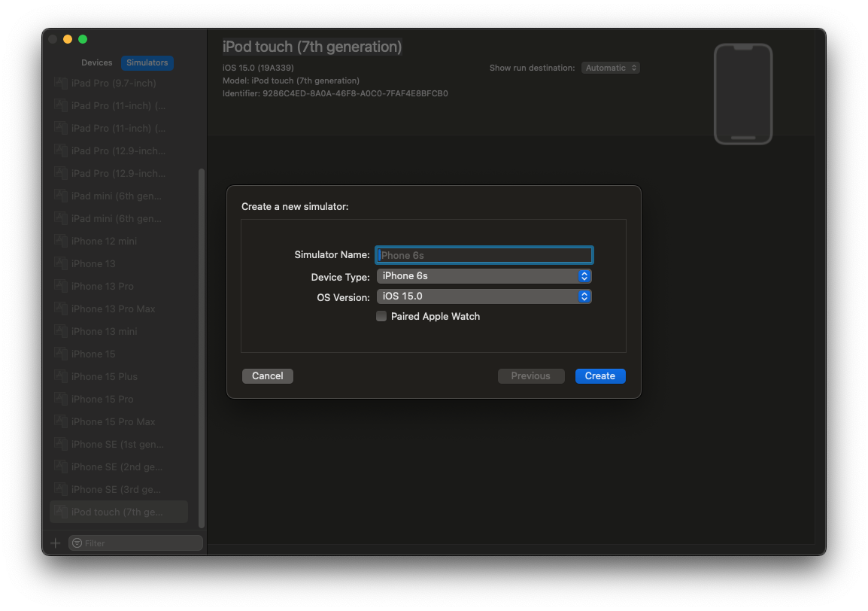Click the iPhone 15 Plus device icon
The width and height of the screenshot is (868, 611).
61,376
